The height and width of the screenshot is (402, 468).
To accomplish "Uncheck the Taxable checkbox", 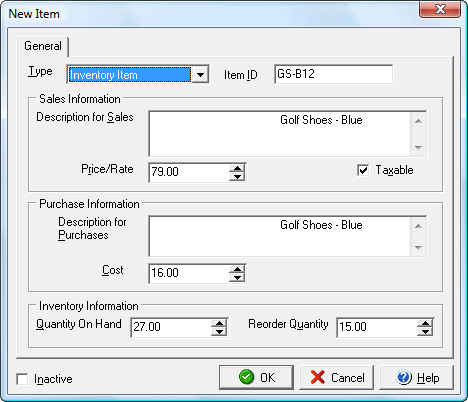I will click(x=363, y=170).
